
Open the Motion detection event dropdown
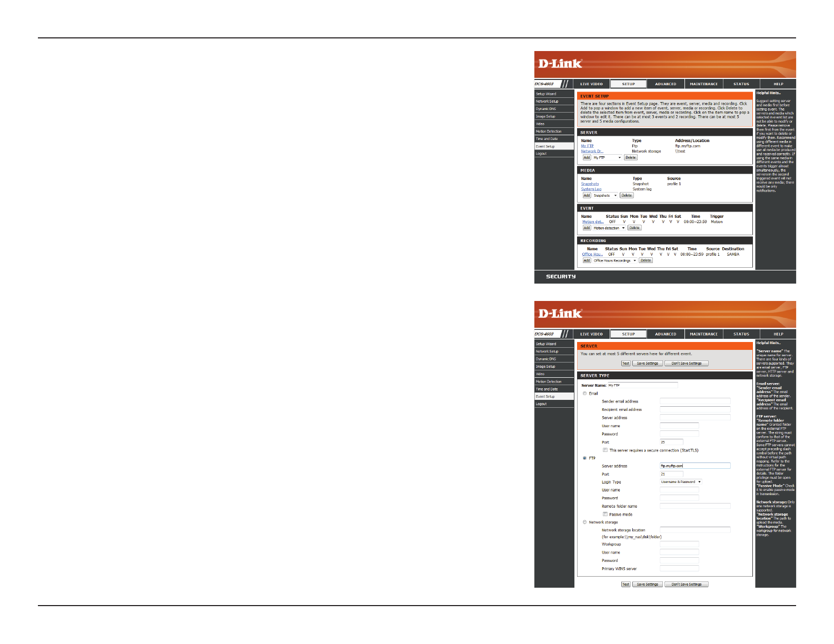(x=609, y=228)
